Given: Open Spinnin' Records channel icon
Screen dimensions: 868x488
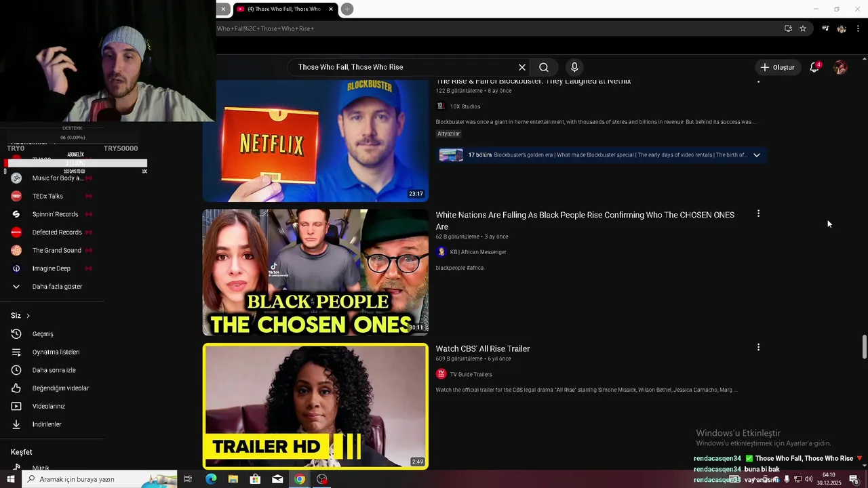Looking at the screenshot, I should coord(16,214).
